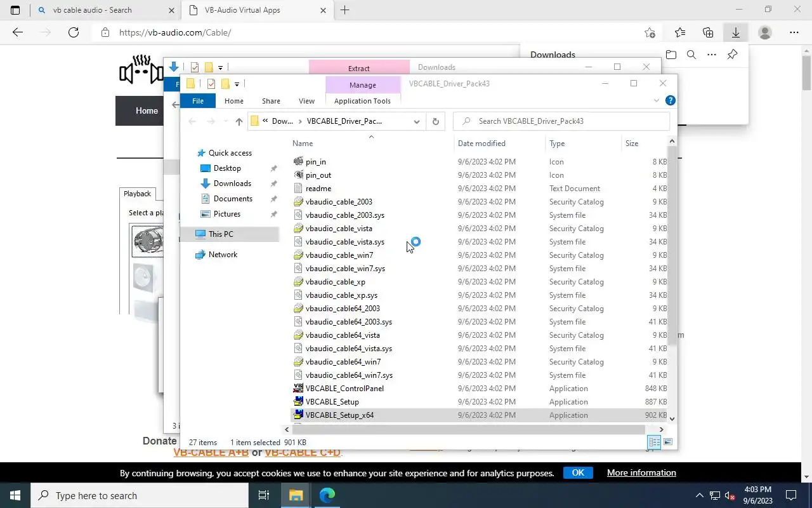Switch to details view layout

click(654, 442)
